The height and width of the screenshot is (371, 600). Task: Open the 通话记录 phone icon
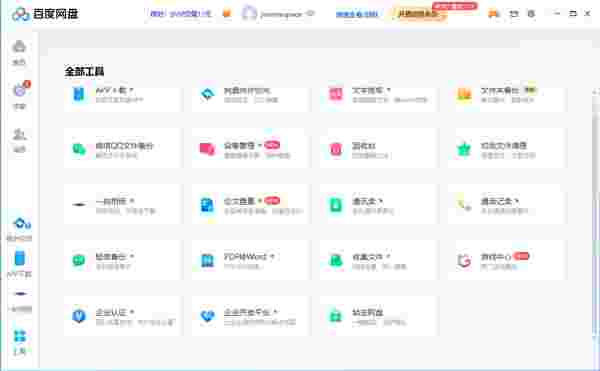(x=464, y=205)
